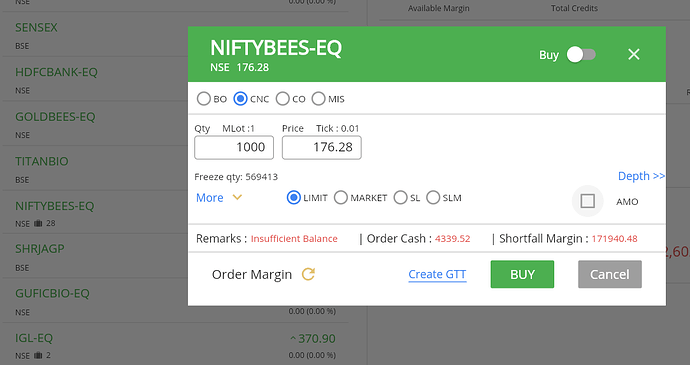Click the Qty input field

point(234,147)
